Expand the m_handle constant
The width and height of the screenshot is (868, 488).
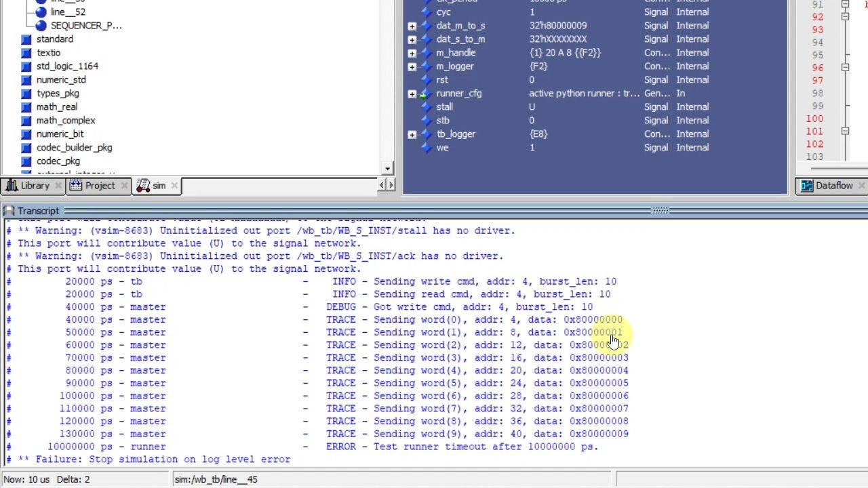(x=412, y=53)
